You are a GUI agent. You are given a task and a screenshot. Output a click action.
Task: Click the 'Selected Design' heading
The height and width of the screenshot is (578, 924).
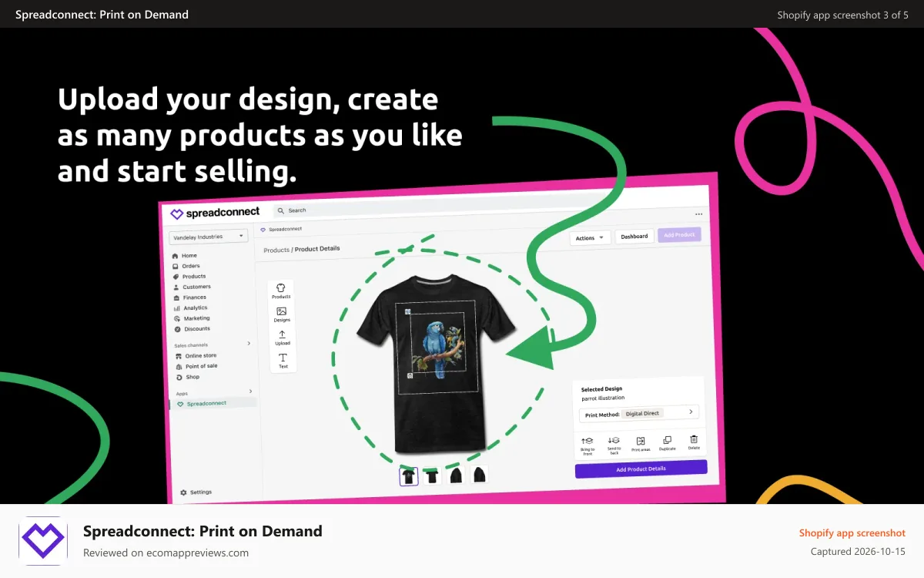click(601, 389)
